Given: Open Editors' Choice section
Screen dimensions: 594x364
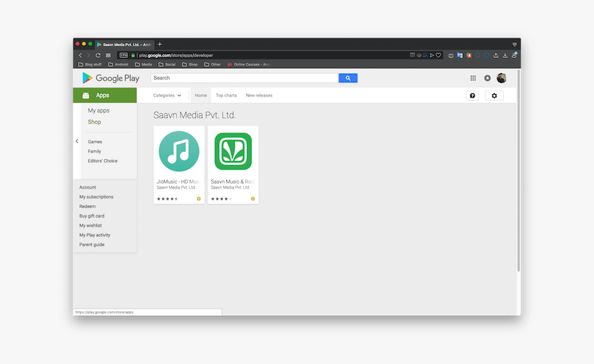Looking at the screenshot, I should pos(103,161).
